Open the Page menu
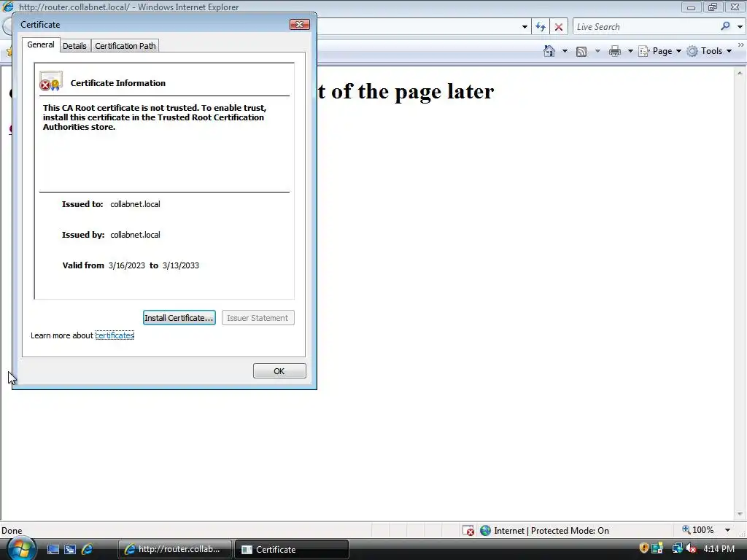 (x=659, y=51)
